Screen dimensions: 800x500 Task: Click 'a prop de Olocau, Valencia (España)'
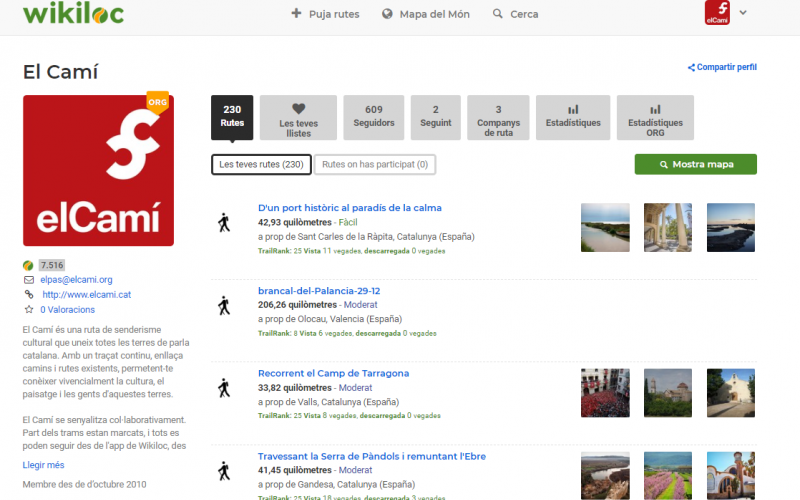pos(330,319)
